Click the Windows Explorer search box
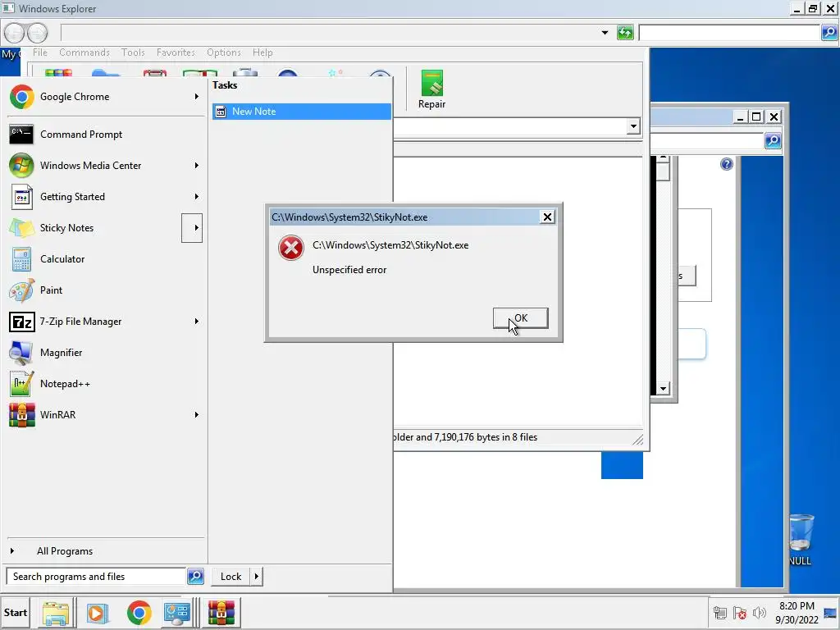 (729, 33)
